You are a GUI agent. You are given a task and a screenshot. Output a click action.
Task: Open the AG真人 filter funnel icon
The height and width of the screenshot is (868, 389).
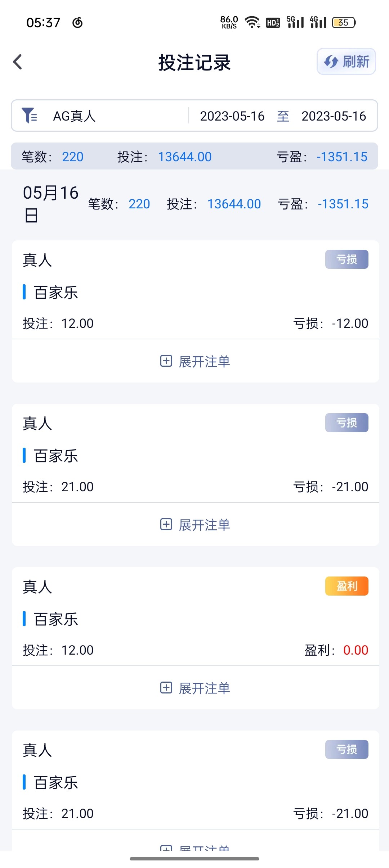pyautogui.click(x=29, y=116)
